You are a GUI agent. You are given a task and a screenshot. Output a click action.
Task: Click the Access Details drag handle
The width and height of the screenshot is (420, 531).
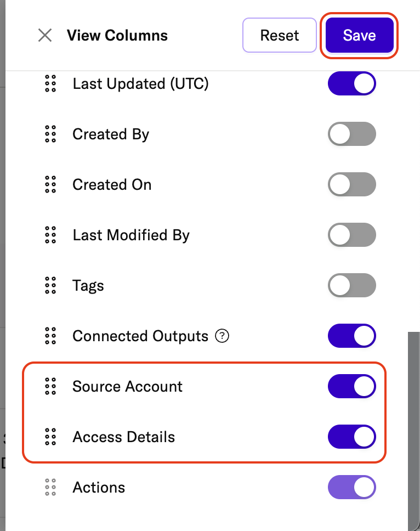[50, 437]
